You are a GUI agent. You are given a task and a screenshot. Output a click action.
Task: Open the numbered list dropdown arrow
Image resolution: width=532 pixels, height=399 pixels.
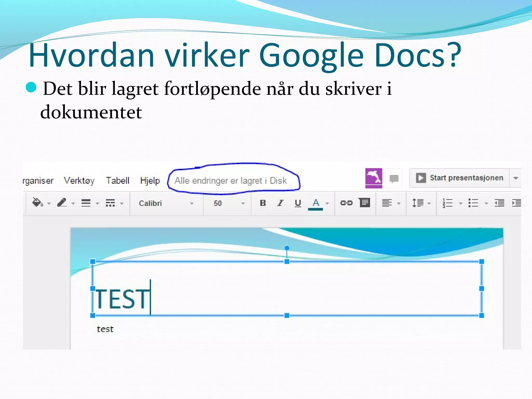pyautogui.click(x=461, y=204)
